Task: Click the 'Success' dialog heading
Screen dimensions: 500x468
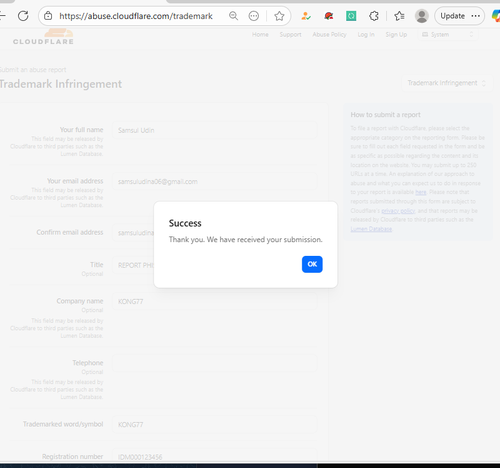Action: pos(185,223)
